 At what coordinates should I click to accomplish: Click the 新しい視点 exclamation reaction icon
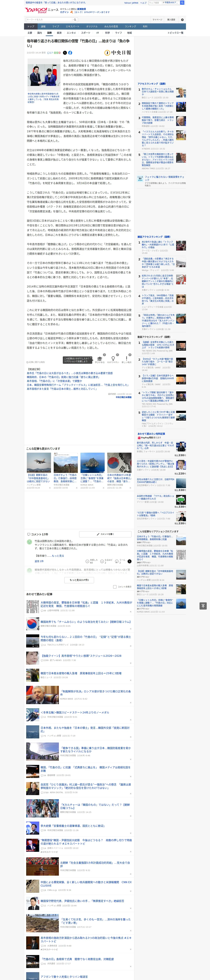[127, 358]
